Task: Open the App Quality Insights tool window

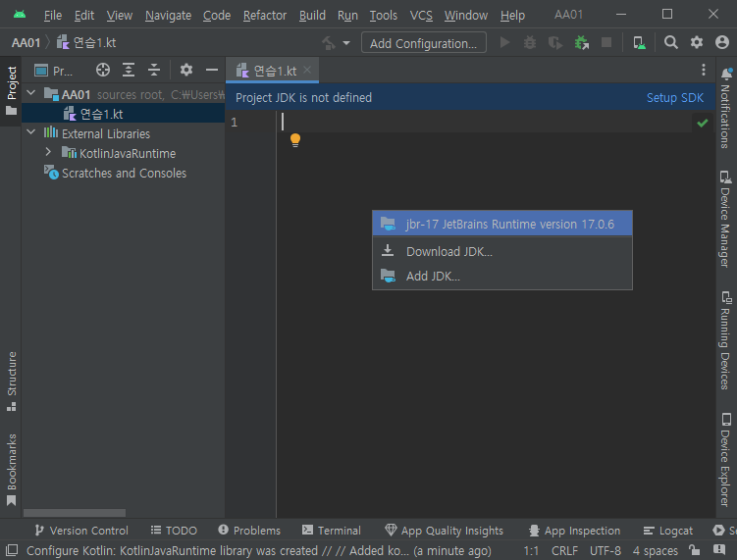Action: click(x=444, y=531)
